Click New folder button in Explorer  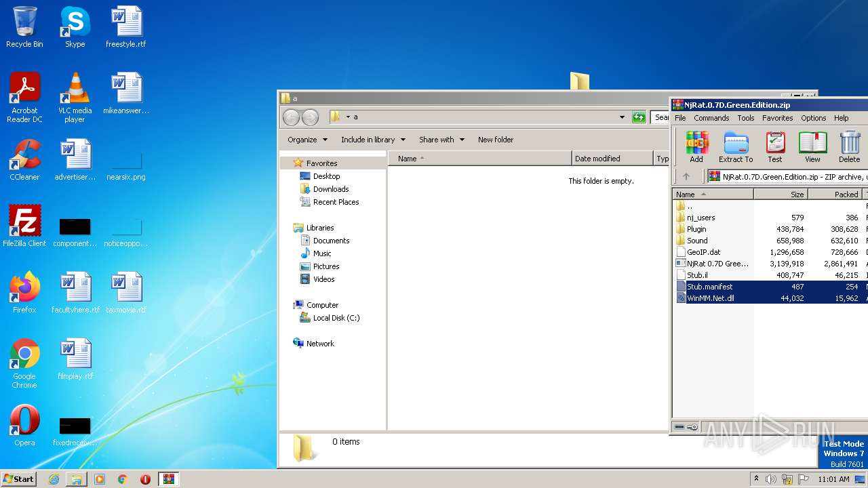tap(496, 140)
